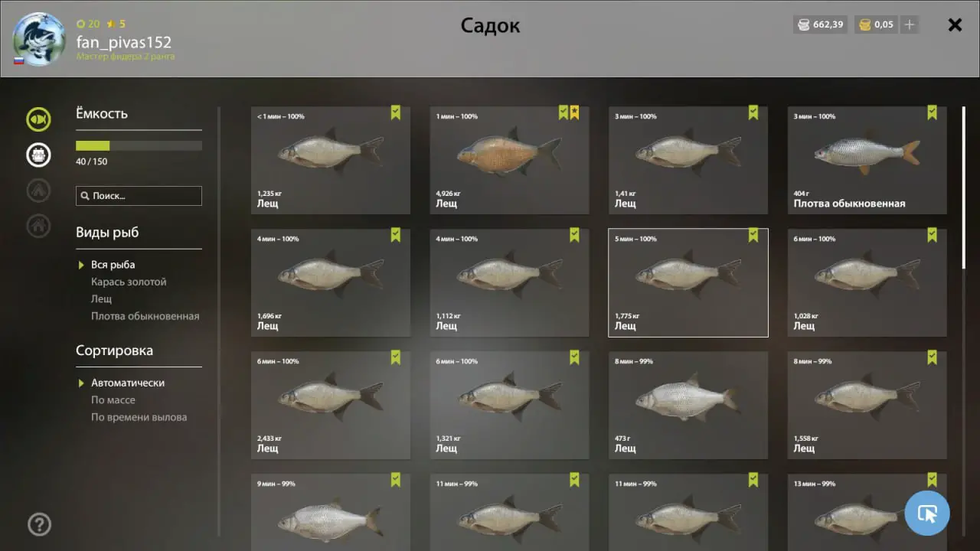This screenshot has height=551, width=980.
Task: Select sorting option По массе
Action: tap(113, 400)
